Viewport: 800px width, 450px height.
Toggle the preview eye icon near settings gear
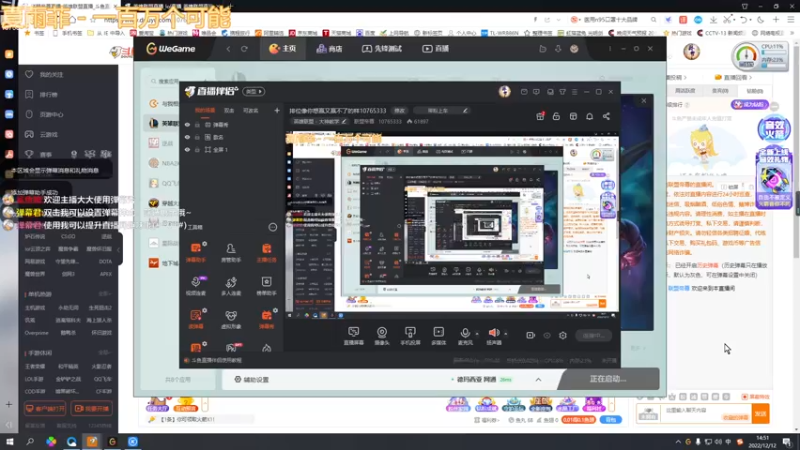click(x=547, y=335)
